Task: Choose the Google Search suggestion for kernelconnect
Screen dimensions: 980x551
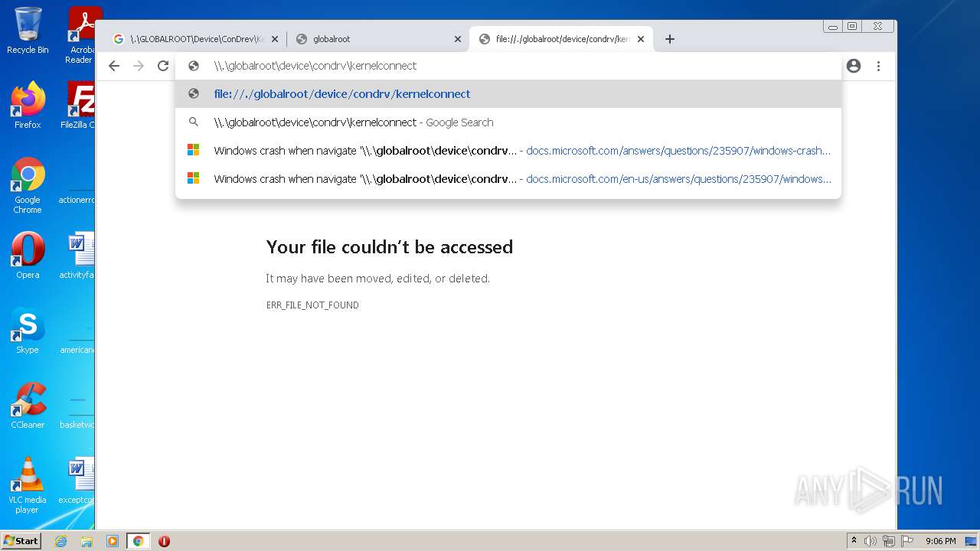Action: pos(508,122)
